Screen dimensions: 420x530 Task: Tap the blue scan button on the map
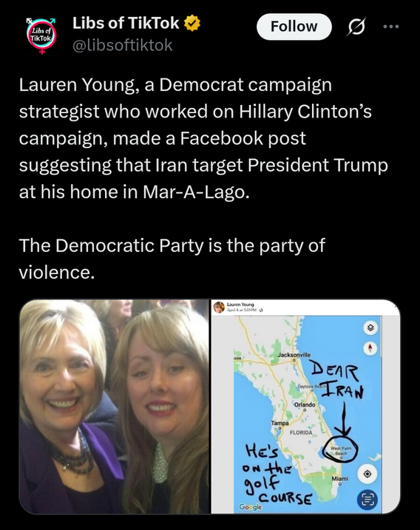coord(367,499)
